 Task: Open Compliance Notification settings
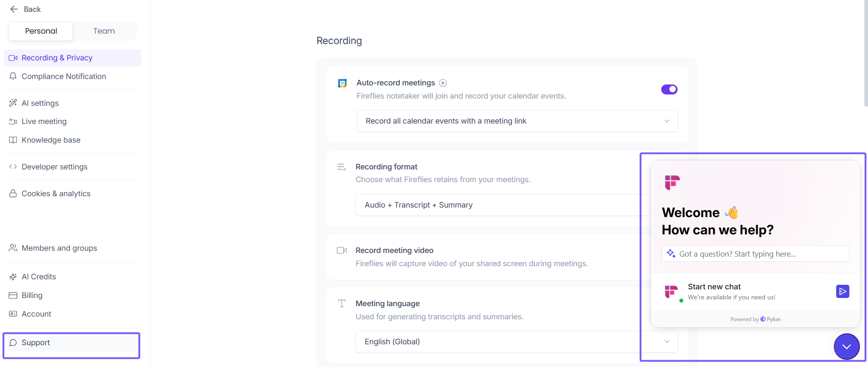[x=64, y=76]
